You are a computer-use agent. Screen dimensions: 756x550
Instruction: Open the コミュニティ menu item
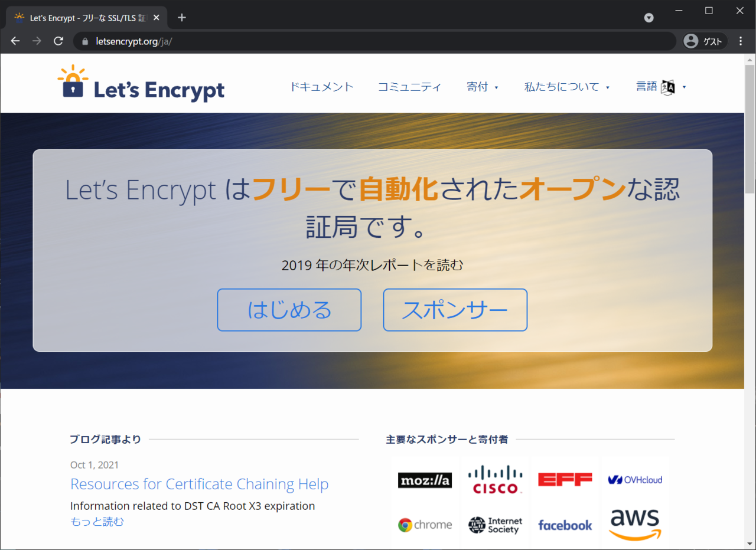[x=409, y=87]
